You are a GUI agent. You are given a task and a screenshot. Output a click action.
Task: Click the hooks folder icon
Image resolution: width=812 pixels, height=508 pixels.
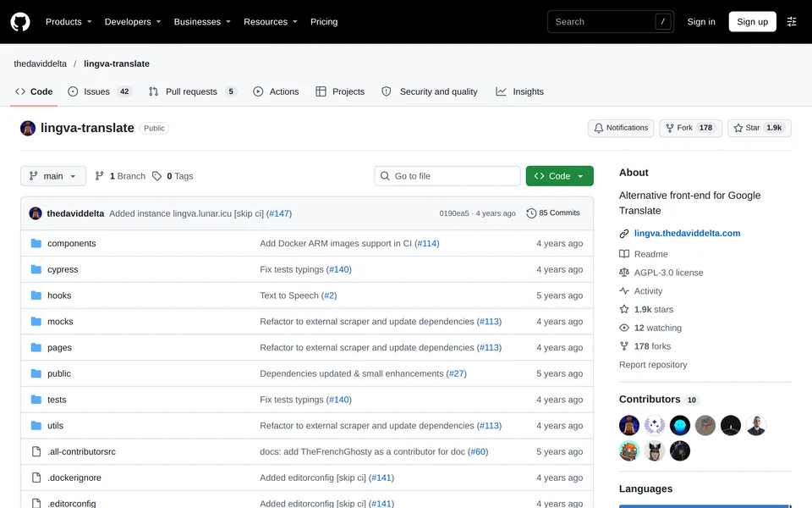(36, 295)
